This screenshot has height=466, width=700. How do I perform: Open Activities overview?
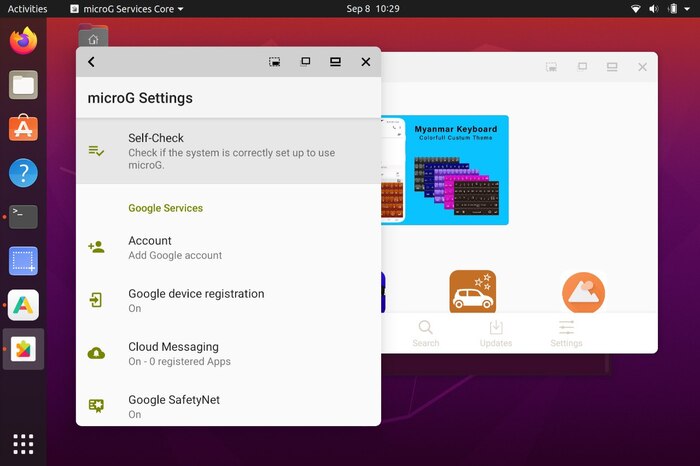27,8
